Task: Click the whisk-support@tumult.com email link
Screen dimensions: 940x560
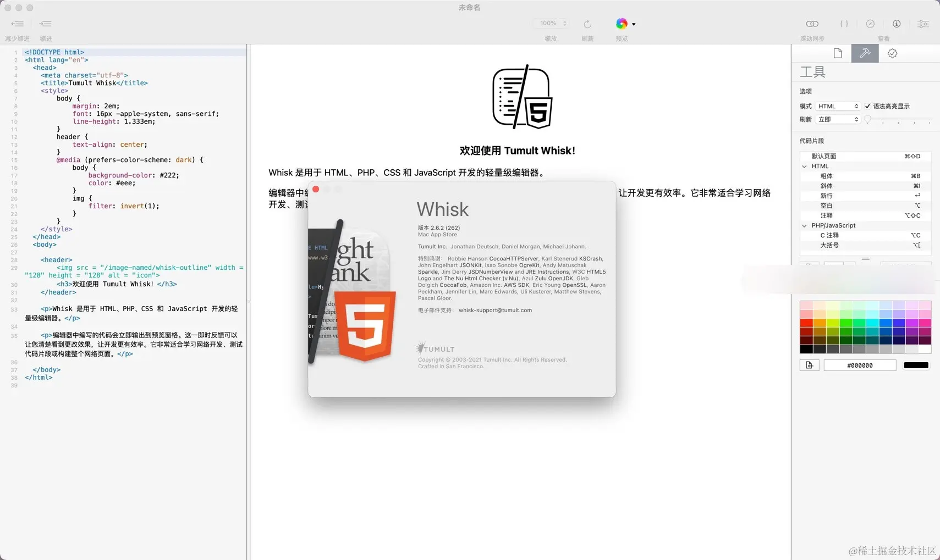Action: (x=495, y=310)
